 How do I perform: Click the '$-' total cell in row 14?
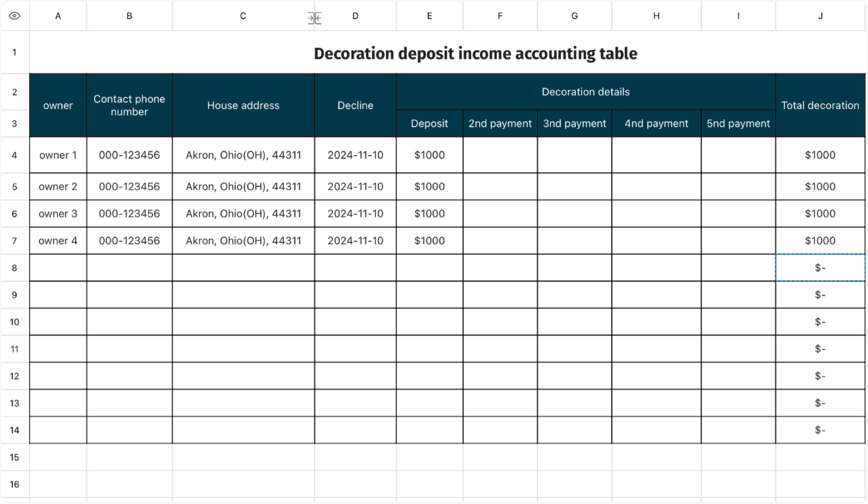[x=820, y=430]
